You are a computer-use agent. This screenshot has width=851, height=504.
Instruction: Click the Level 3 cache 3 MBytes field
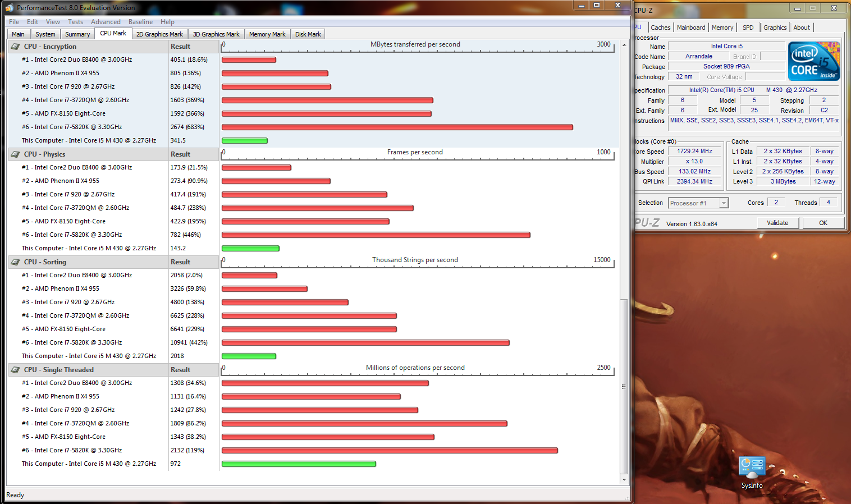783,181
